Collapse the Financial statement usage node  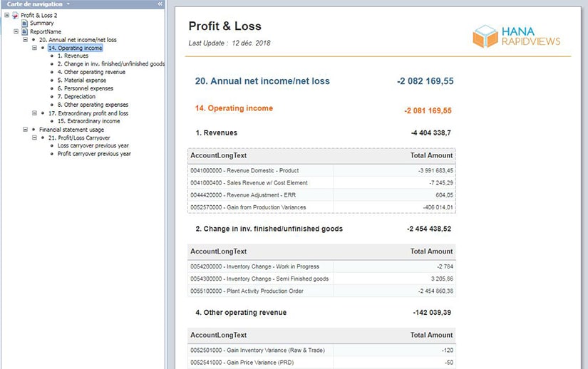[25, 129]
